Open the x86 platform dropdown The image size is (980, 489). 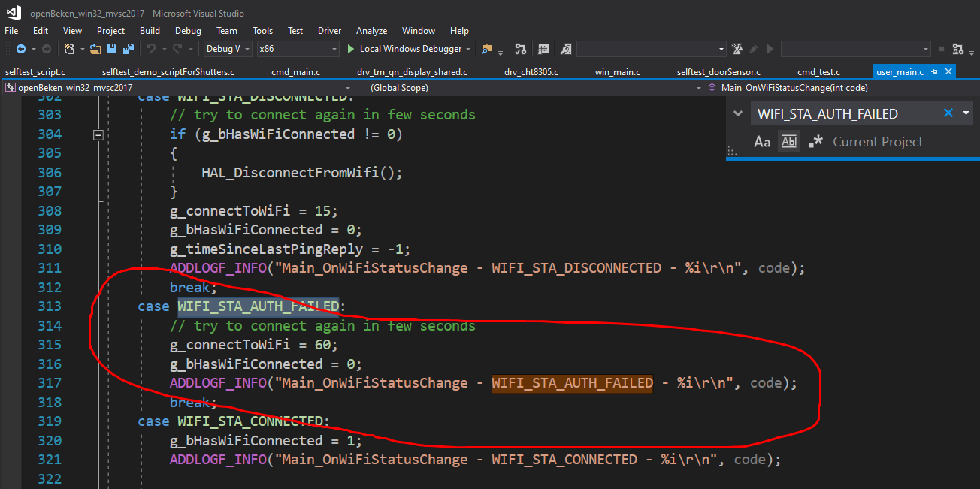(298, 49)
